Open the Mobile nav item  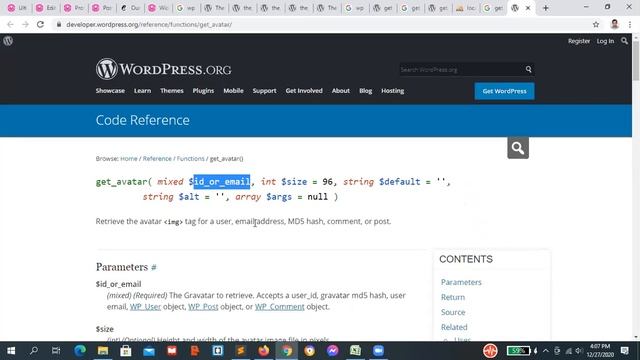(x=233, y=91)
